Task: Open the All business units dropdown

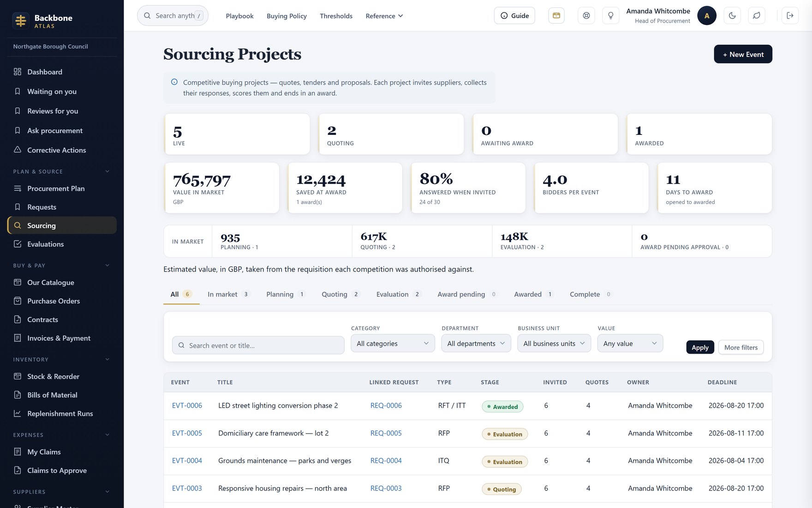Action: (x=554, y=344)
